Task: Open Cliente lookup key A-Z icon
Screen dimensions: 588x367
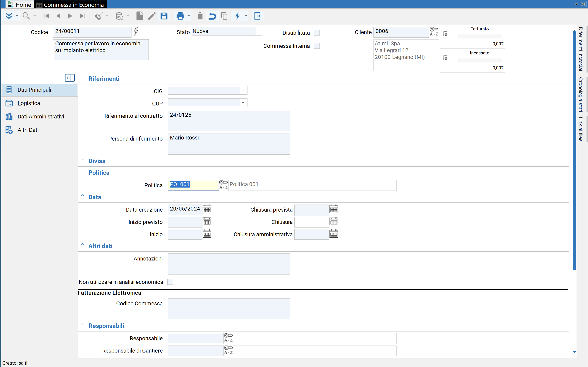Action: [x=434, y=31]
